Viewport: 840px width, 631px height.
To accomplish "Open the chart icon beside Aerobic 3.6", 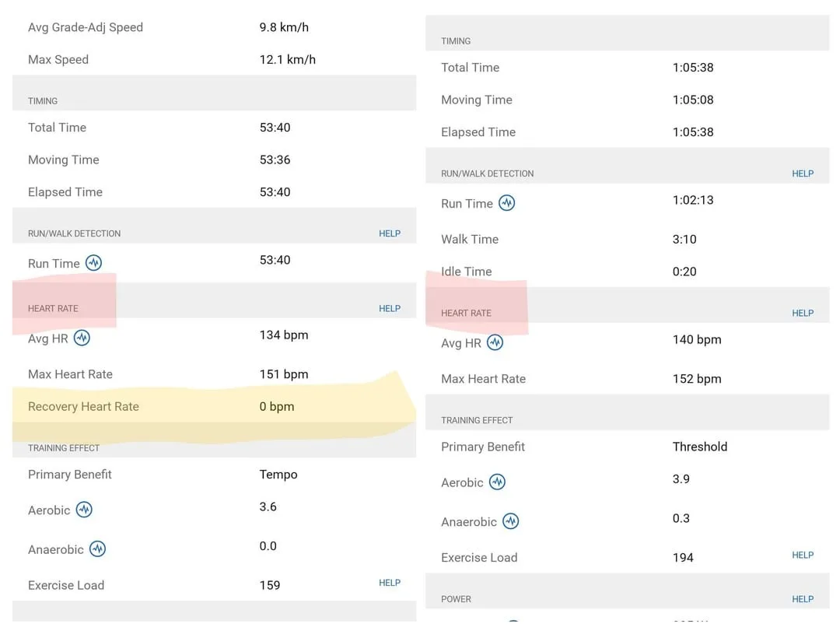I will click(84, 510).
